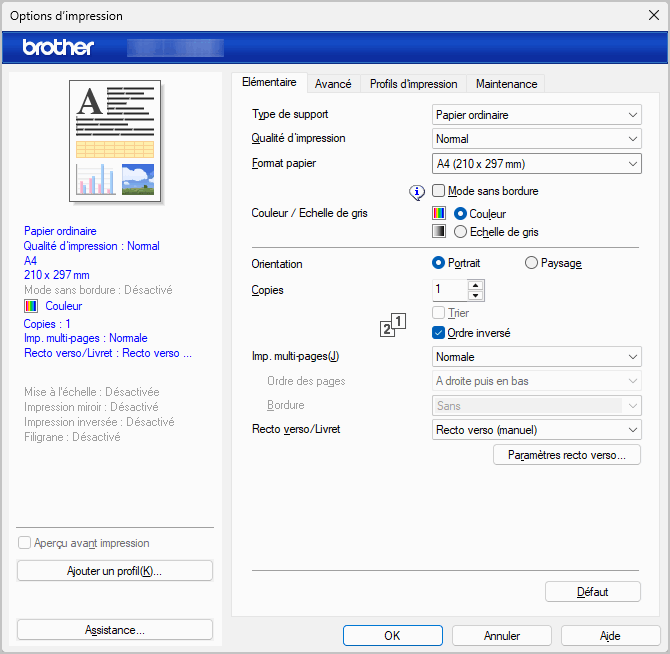The image size is (670, 654).
Task: Increase copies with the up arrow
Action: point(475,285)
